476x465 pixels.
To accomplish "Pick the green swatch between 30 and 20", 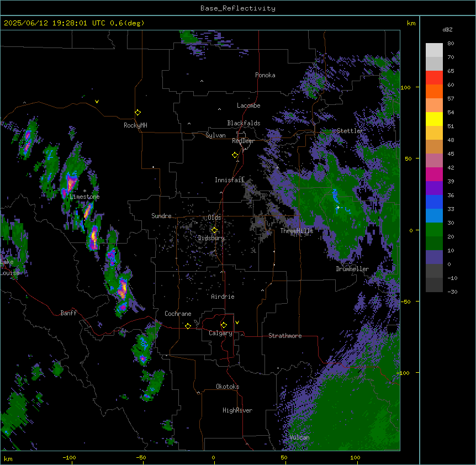I will (434, 230).
